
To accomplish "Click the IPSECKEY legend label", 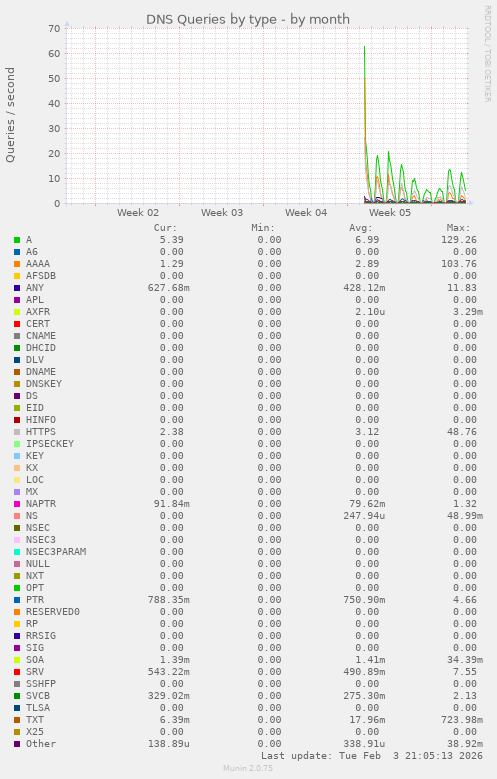I will 50,444.
